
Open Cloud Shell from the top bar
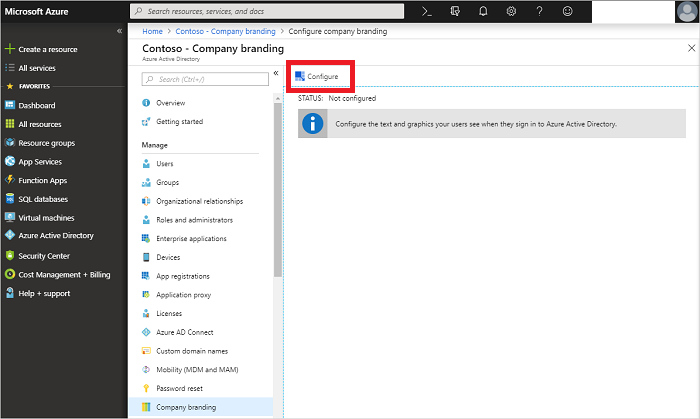[427, 12]
